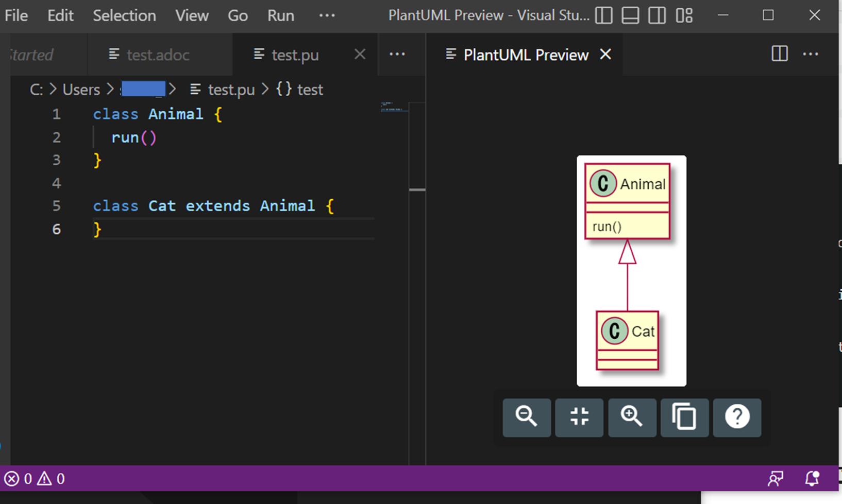This screenshot has height=504, width=842.
Task: Close the test.pu tab
Action: [x=360, y=54]
